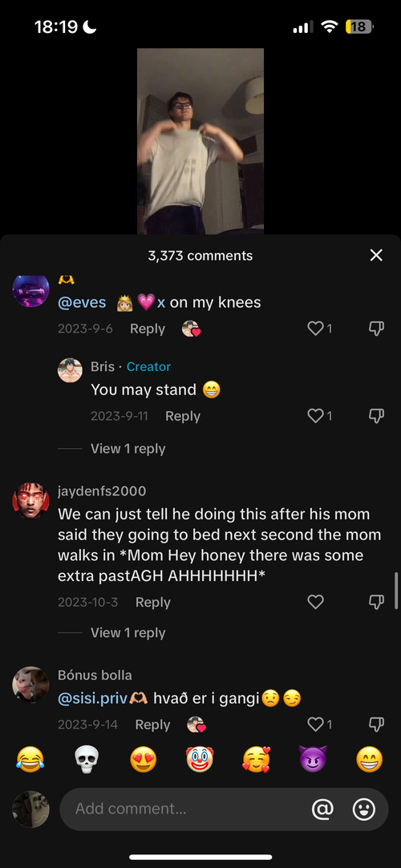
Task: Like Bris's 'You may stand' reply
Action: pos(315,416)
